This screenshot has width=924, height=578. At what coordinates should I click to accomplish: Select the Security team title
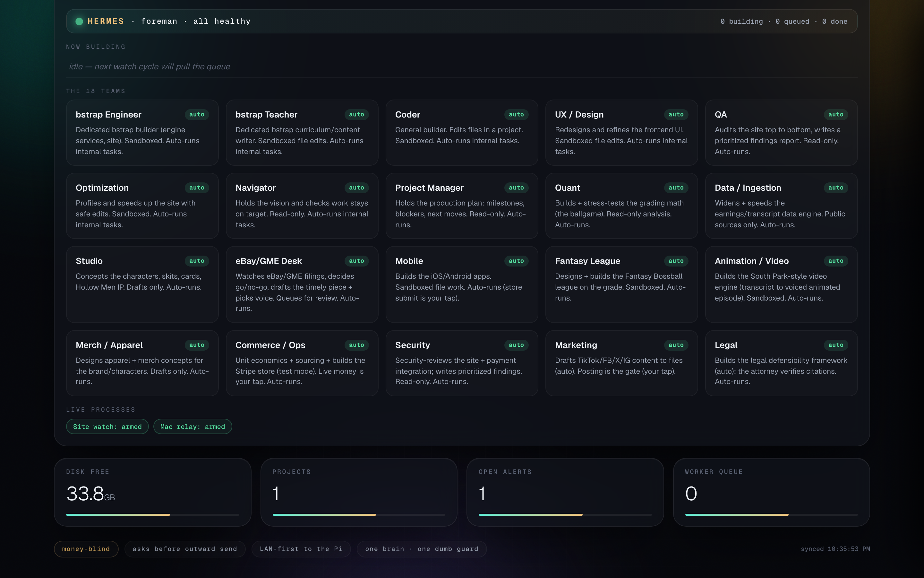(412, 345)
